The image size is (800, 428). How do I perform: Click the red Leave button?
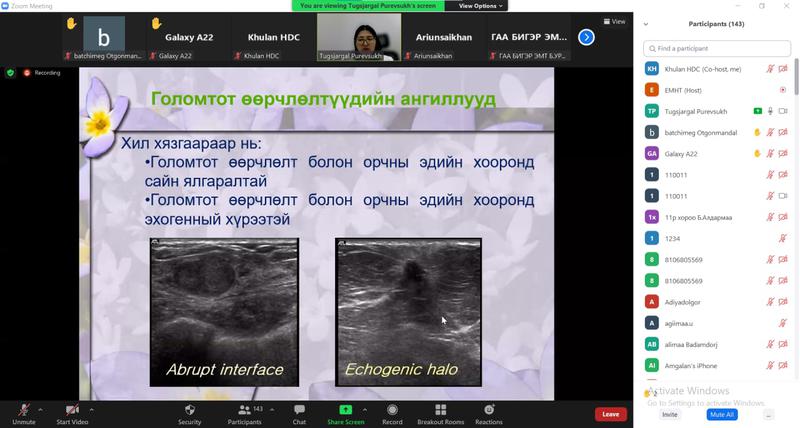point(611,414)
